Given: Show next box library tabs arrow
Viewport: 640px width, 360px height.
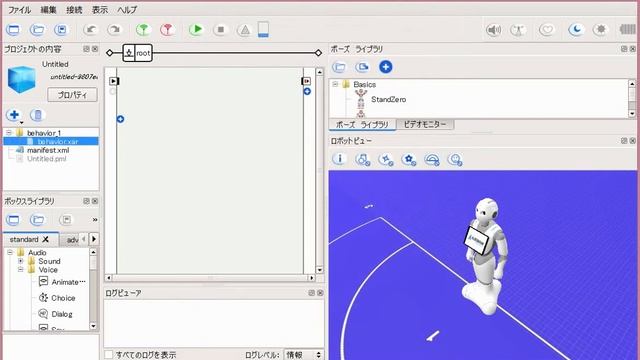Looking at the screenshot, I should click(94, 239).
